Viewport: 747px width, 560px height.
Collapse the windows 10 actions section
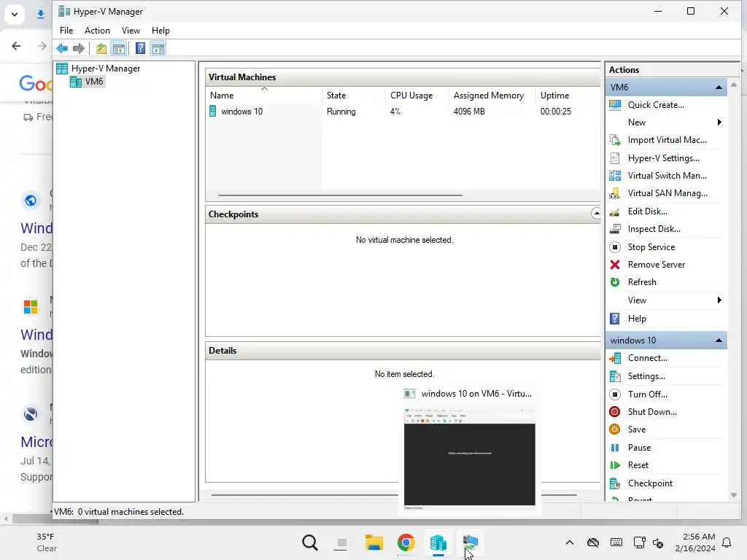click(x=719, y=341)
